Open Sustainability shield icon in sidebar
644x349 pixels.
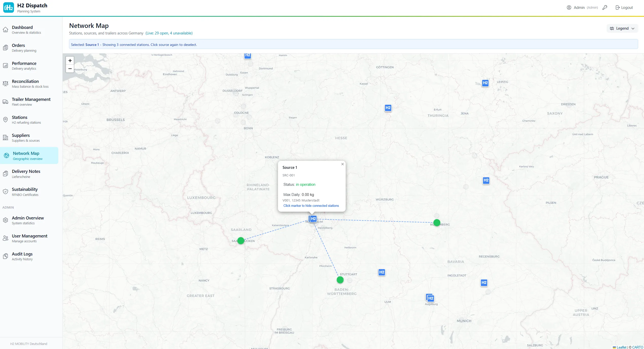coord(5,192)
